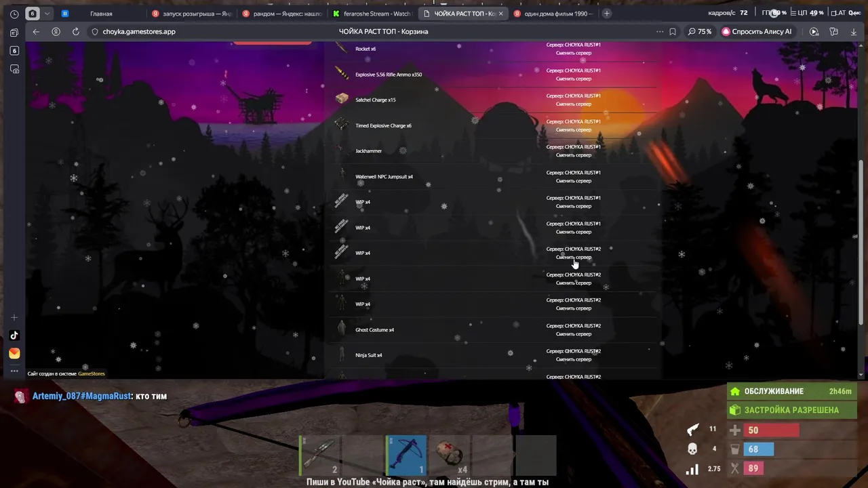868x488 pixels.
Task: Click the Satchel Charge item icon
Action: point(342,100)
